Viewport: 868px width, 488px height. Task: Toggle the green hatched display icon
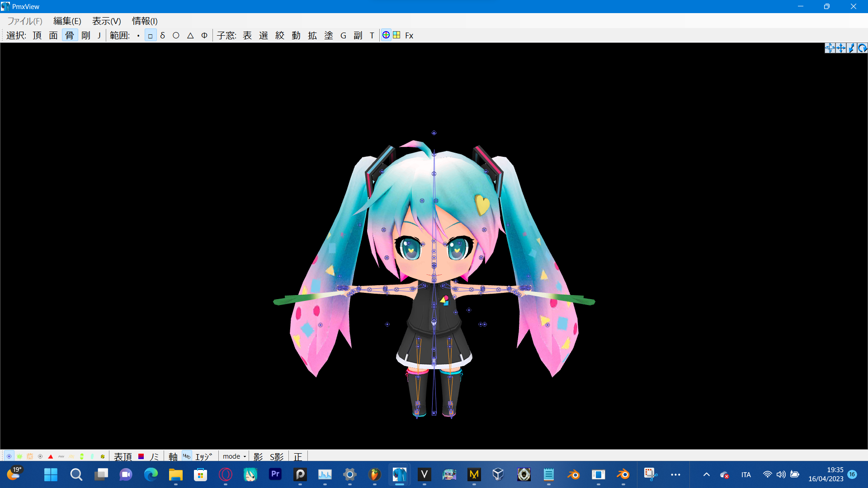[x=19, y=456]
